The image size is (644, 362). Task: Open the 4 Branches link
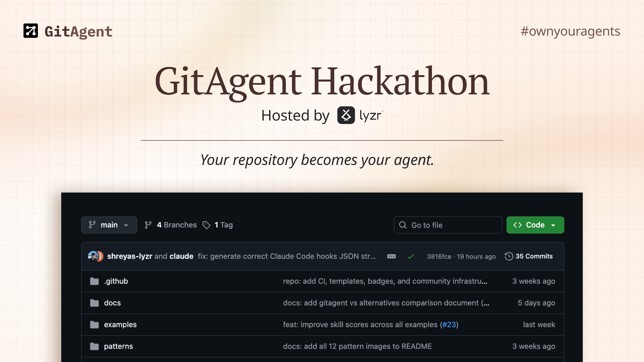[176, 225]
